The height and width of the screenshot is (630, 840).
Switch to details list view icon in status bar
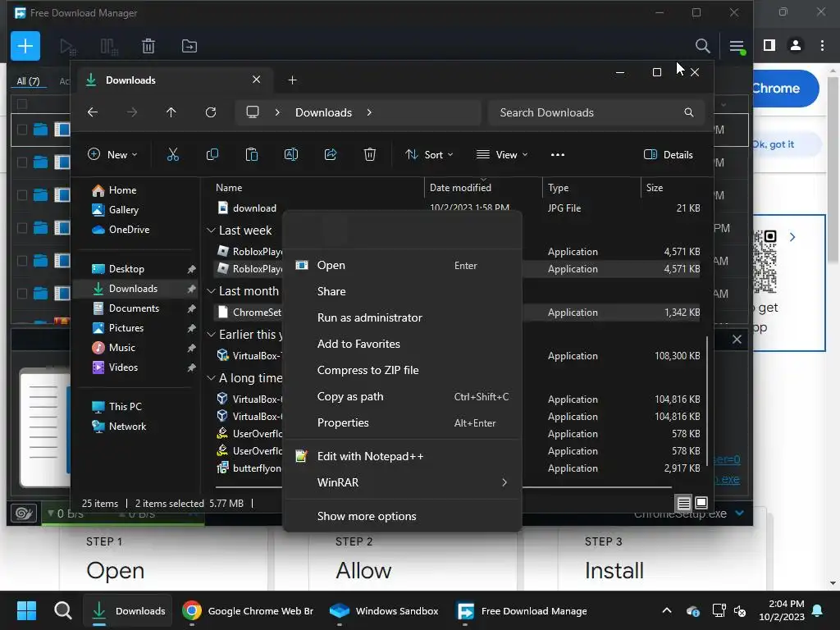tap(683, 504)
